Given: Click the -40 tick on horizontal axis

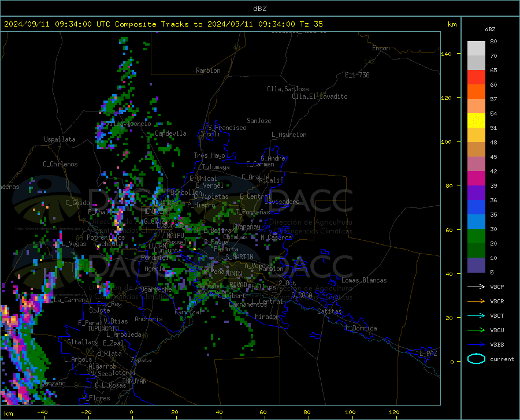Looking at the screenshot, I should pyautogui.click(x=42, y=412).
